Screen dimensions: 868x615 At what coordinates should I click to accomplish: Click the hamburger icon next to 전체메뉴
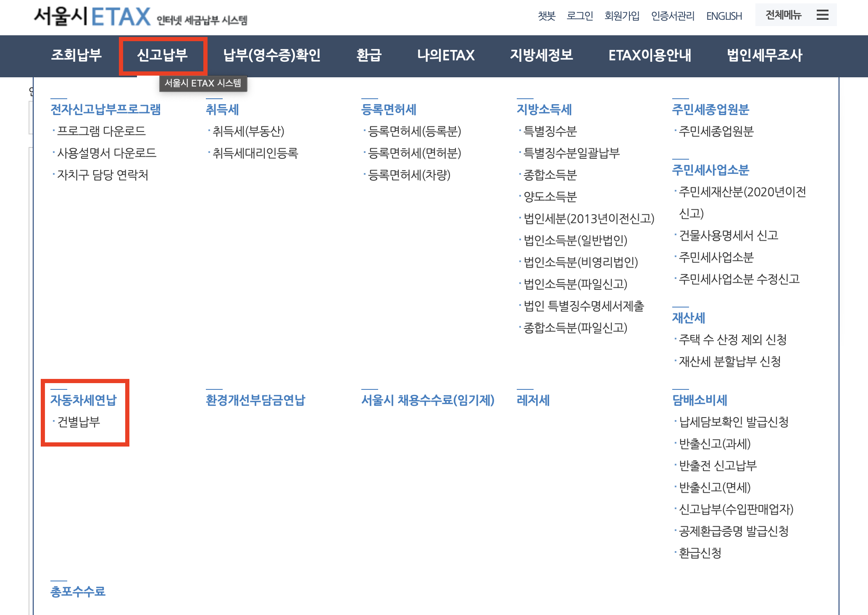coord(822,15)
